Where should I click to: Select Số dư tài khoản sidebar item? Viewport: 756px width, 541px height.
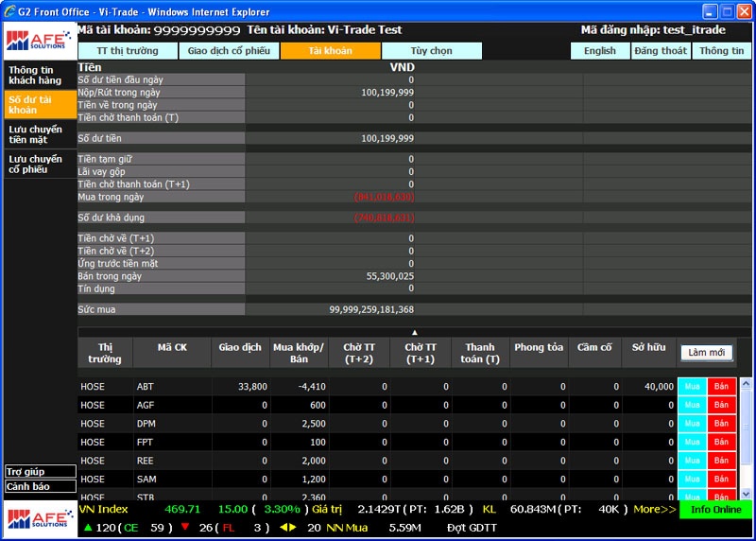(40, 105)
